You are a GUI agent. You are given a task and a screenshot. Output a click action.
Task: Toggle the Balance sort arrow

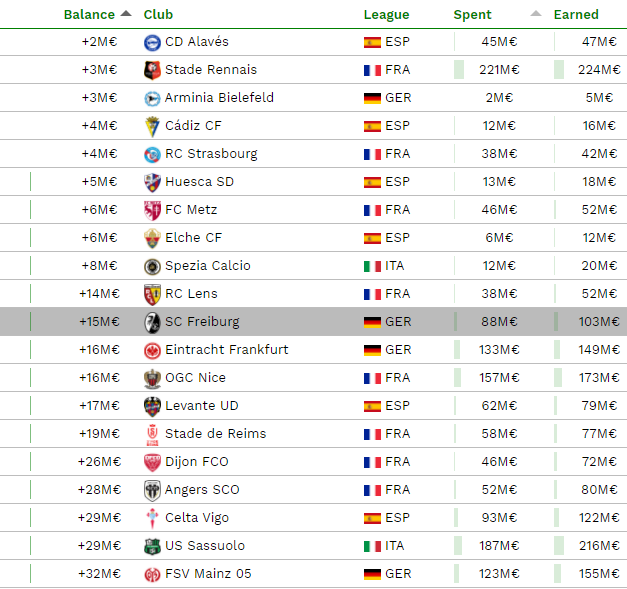click(126, 14)
